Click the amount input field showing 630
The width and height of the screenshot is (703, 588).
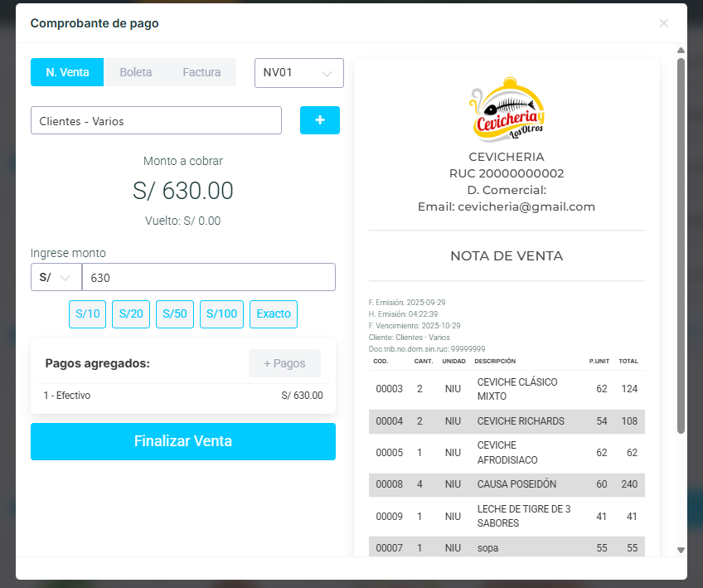point(208,277)
